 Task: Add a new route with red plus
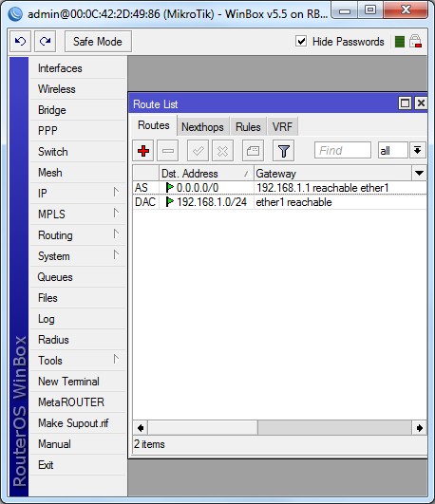coord(143,150)
